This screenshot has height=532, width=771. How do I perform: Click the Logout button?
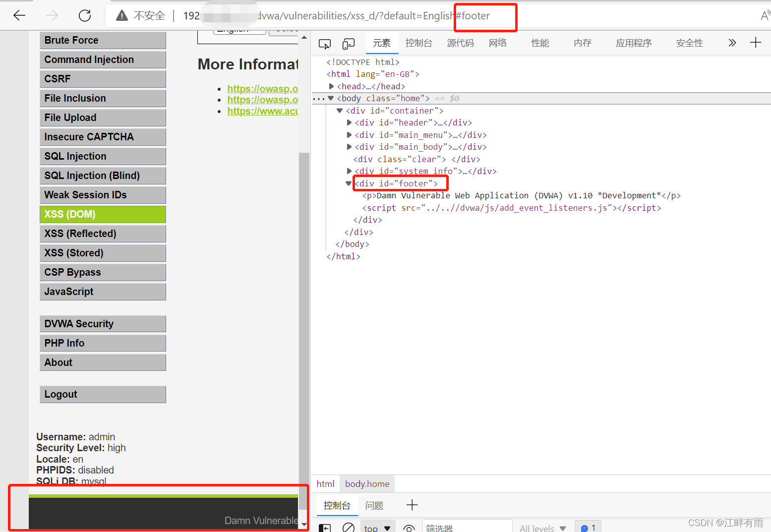(103, 394)
